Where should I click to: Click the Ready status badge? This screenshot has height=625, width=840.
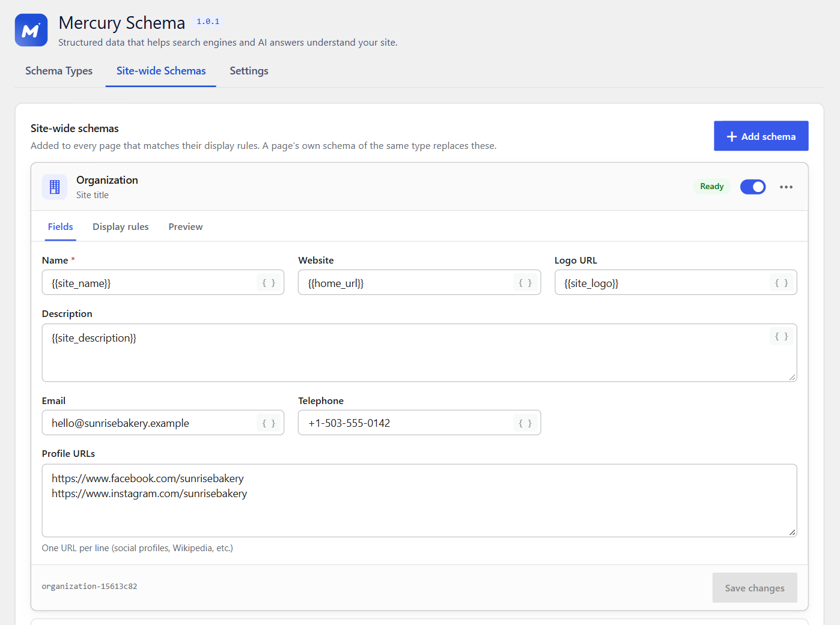(x=711, y=187)
